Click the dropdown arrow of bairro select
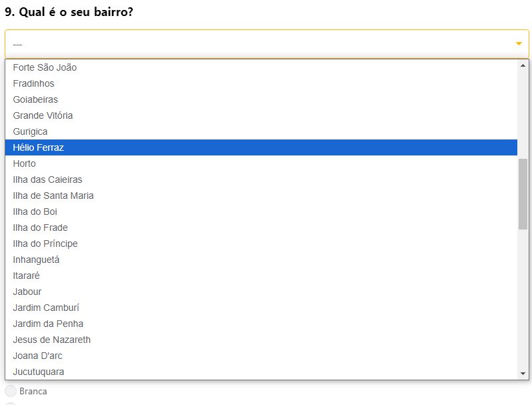 (x=519, y=44)
